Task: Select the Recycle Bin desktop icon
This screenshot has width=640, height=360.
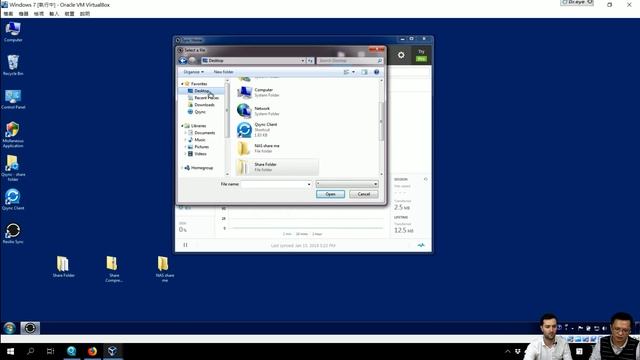Action: coord(13,65)
